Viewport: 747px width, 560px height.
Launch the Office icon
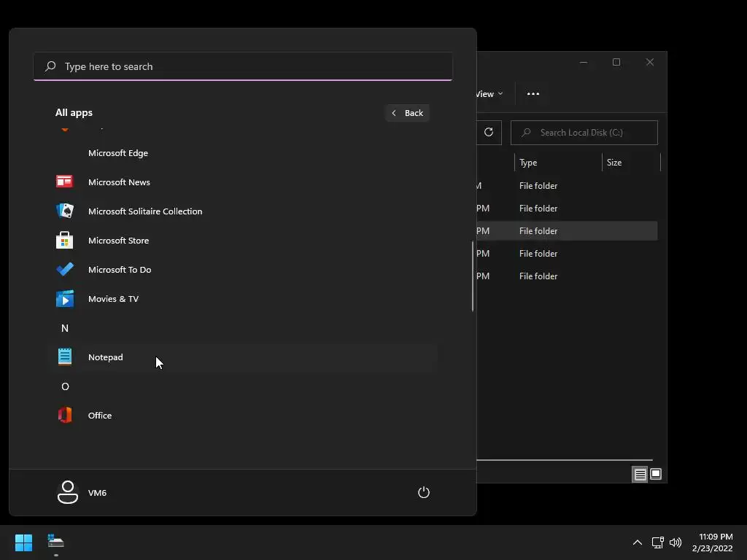click(65, 415)
